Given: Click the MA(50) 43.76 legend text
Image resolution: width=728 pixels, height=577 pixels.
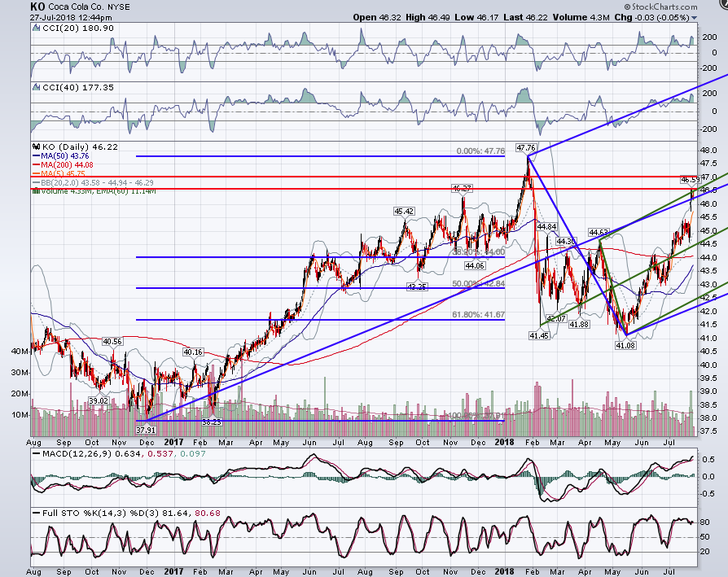Looking at the screenshot, I should coord(65,156).
